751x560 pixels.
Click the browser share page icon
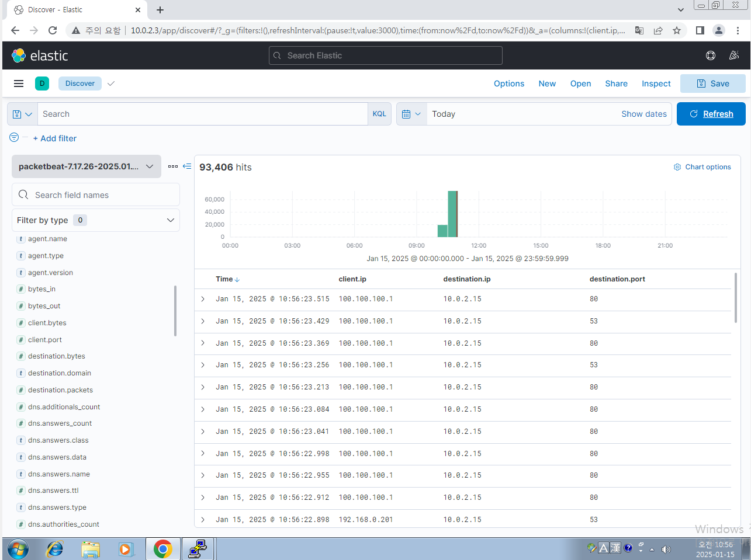point(658,30)
